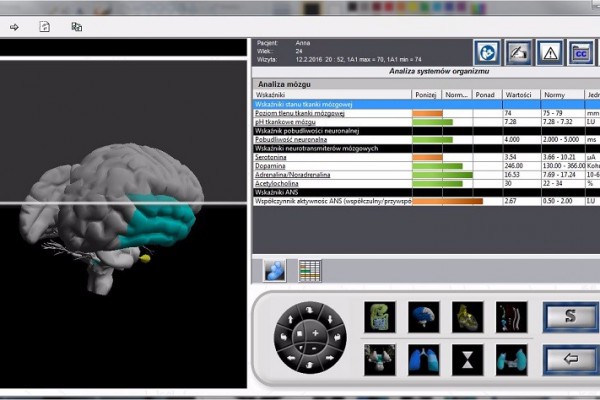Select the intestines organ icon
Viewport: 600px width, 400px height.
tap(378, 317)
